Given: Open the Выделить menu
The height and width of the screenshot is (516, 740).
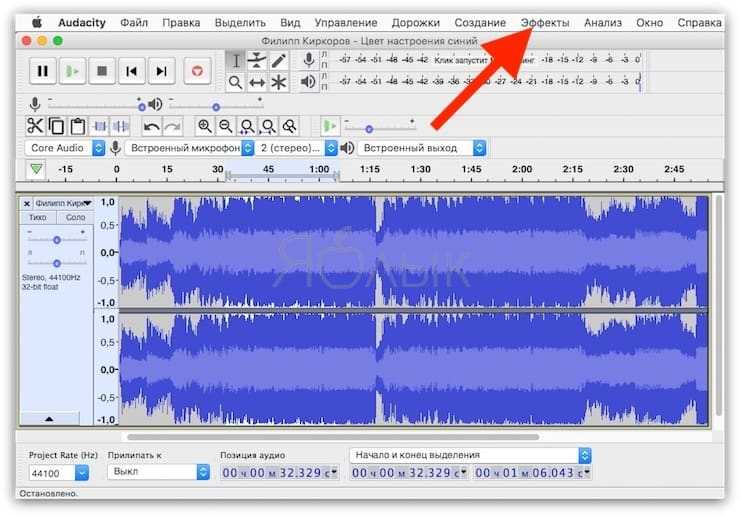Looking at the screenshot, I should 240,23.
